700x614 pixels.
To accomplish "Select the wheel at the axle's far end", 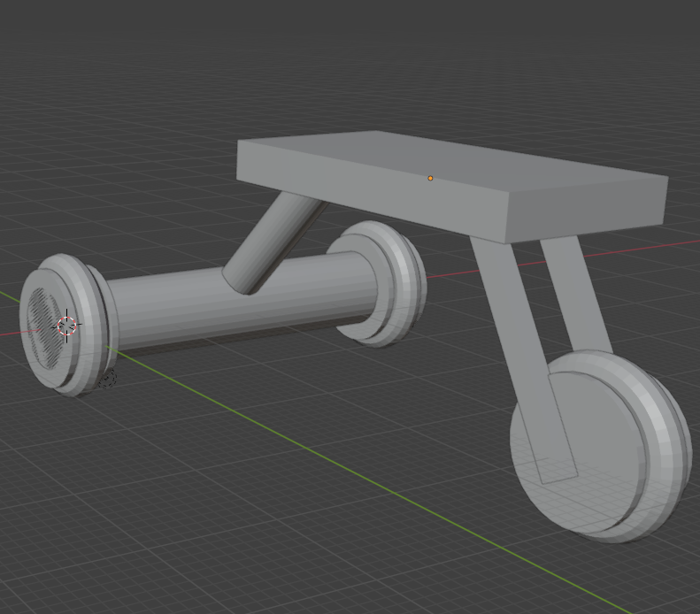I will pos(377,284).
